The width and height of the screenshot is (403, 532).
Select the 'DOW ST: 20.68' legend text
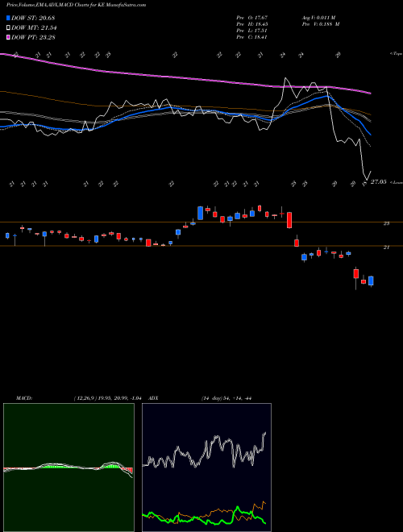33,18
